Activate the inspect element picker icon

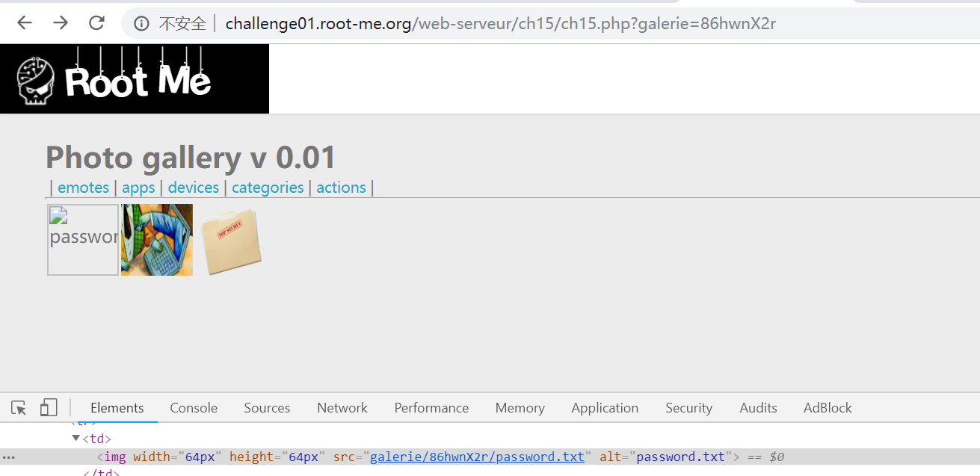coord(19,408)
